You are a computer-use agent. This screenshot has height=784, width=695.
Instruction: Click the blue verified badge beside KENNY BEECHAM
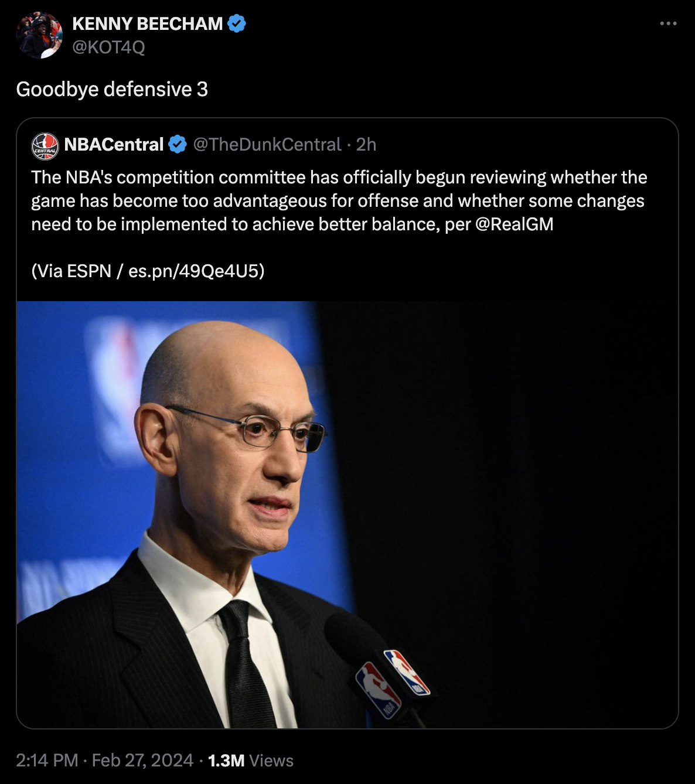coord(237,23)
